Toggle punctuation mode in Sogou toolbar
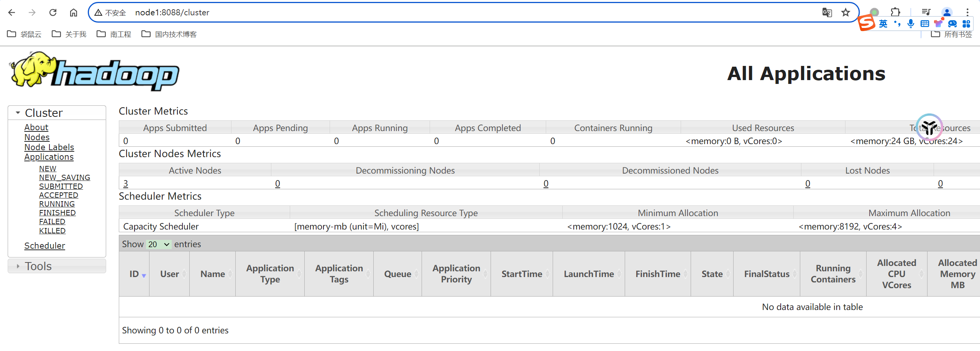 897,24
